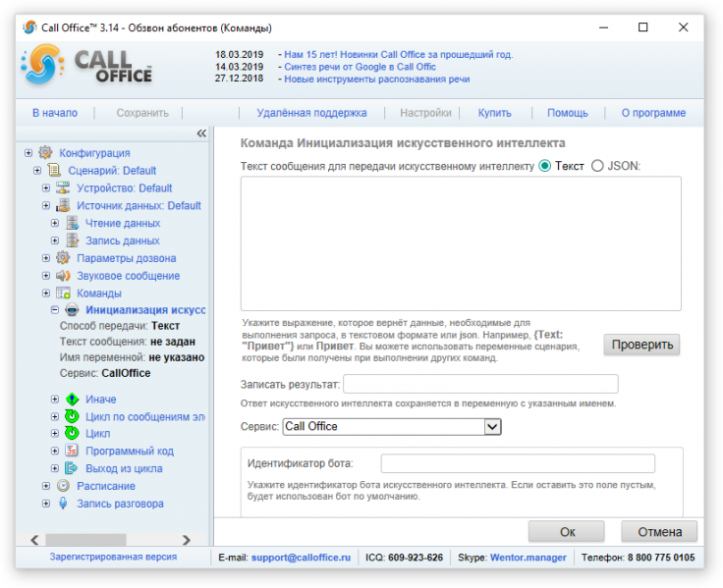Click the Команды list icon
This screenshot has height=588, width=723.
(63, 293)
